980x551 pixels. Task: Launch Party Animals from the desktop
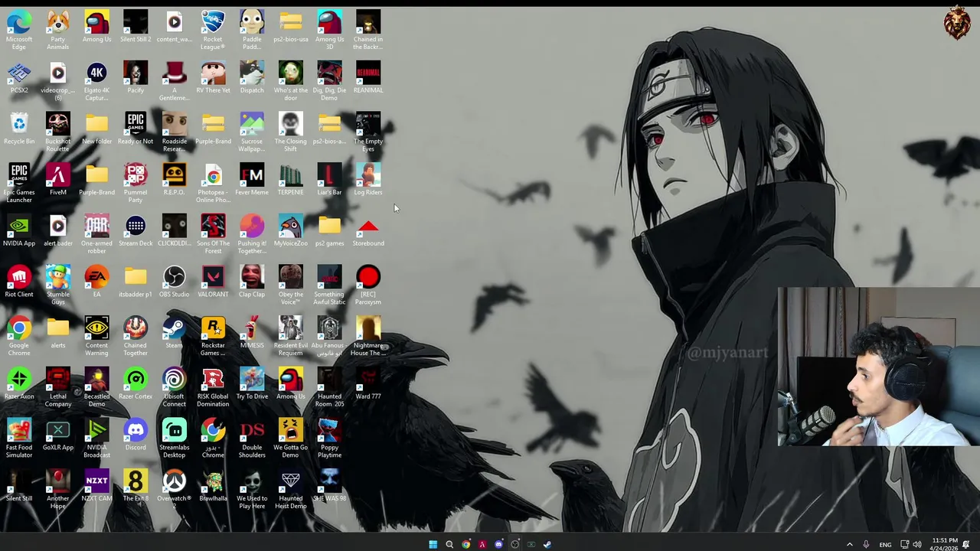pos(58,31)
